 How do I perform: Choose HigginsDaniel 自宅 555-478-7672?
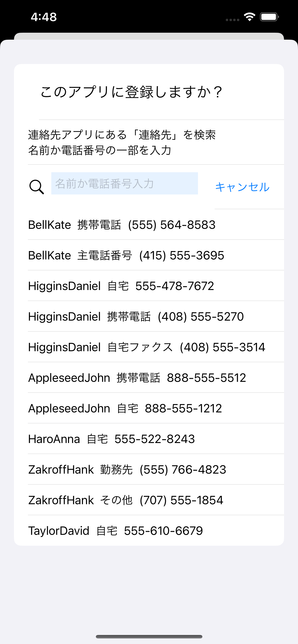coord(121,286)
